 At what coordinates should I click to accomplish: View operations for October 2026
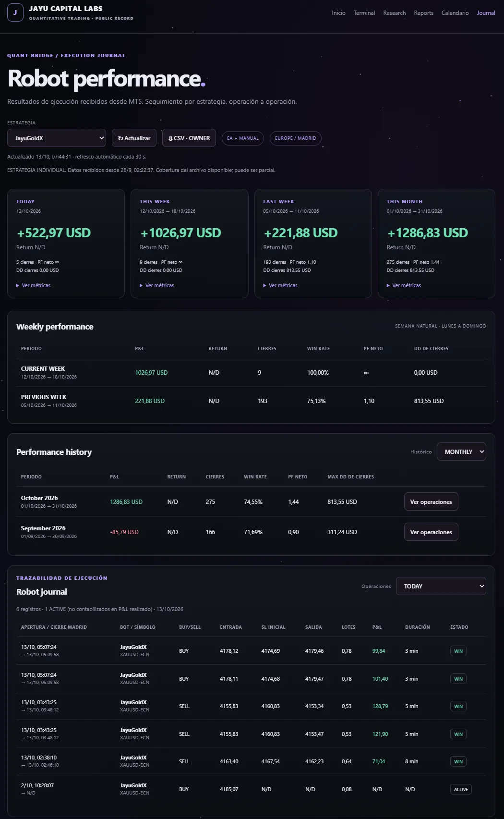(x=431, y=502)
